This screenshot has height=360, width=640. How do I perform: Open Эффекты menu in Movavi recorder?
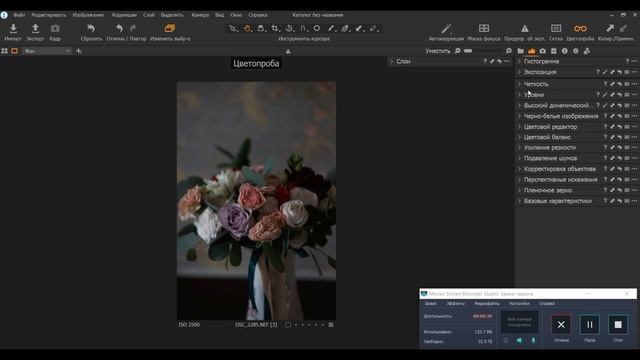coord(456,303)
